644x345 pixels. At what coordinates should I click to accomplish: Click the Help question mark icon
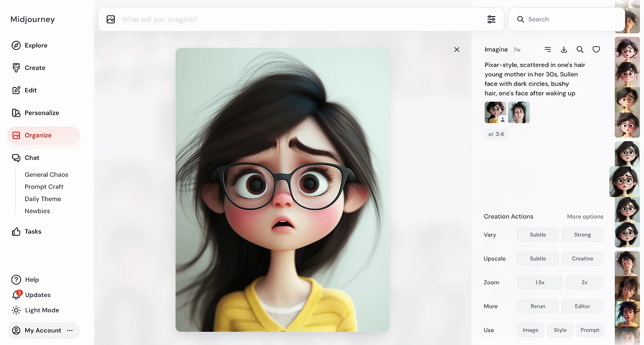click(16, 280)
